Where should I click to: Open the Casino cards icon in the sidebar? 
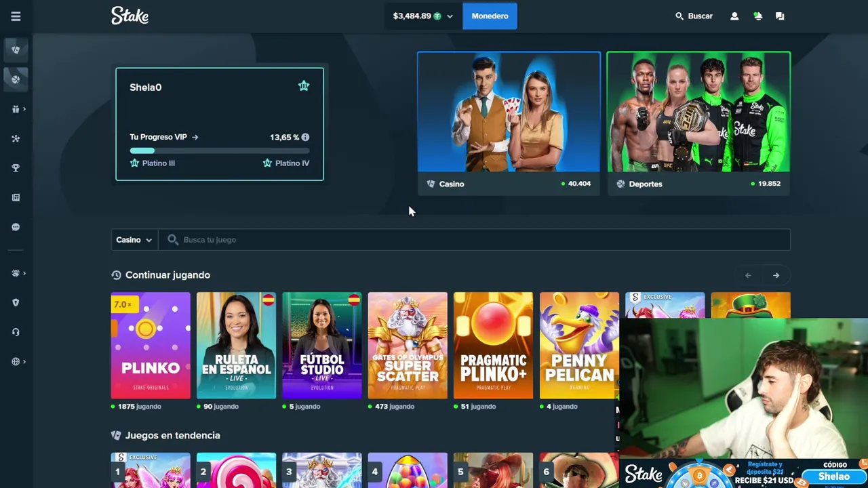tap(16, 49)
